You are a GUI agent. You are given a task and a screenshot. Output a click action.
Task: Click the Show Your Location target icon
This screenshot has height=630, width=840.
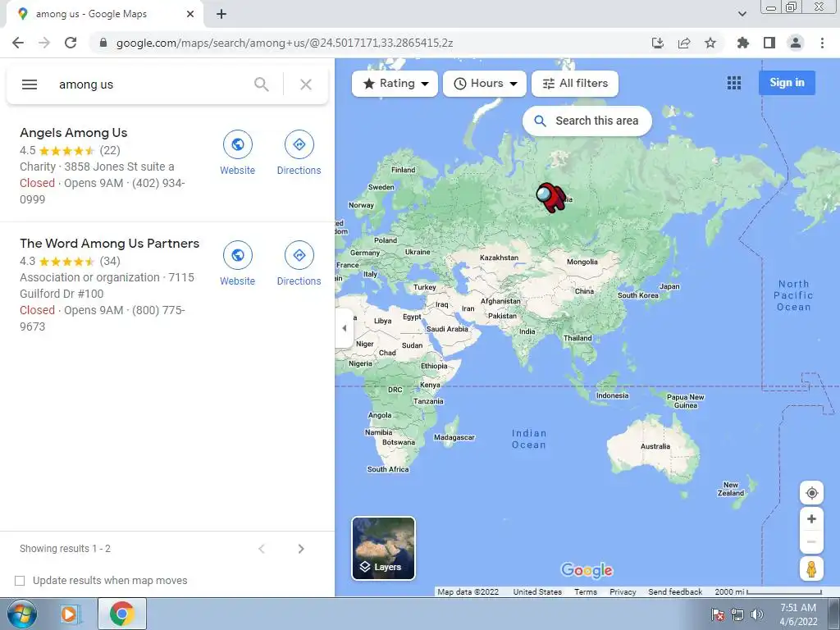811,493
